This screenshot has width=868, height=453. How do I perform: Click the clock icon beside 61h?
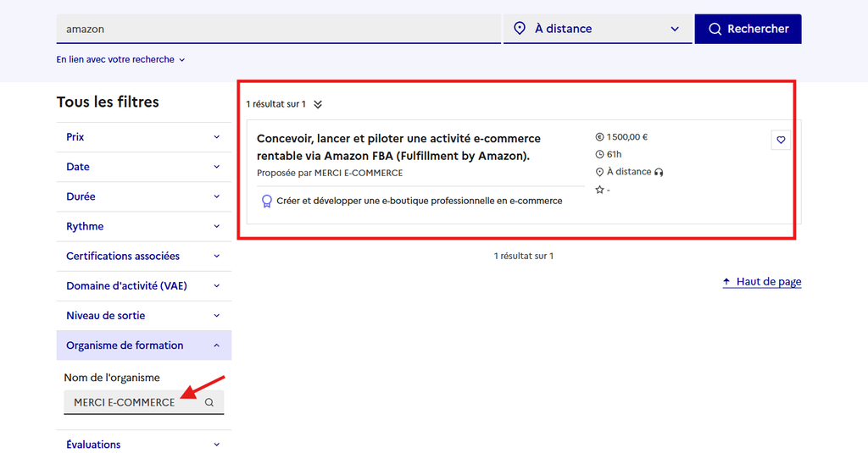(599, 154)
